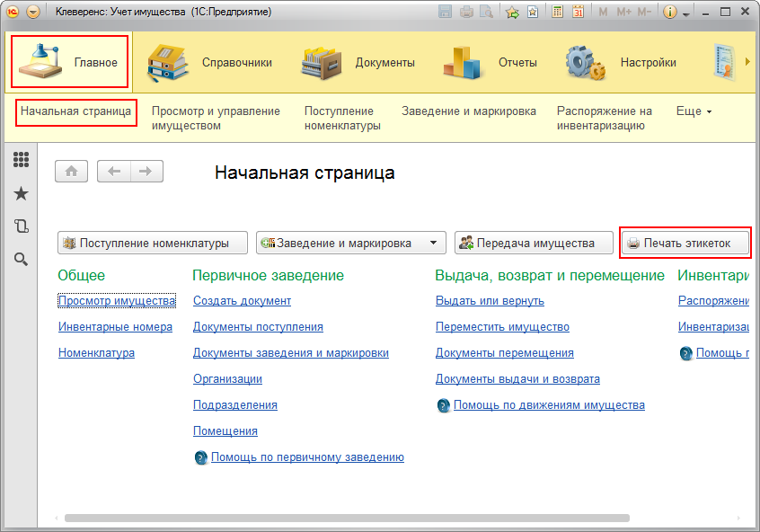Open Помощь по первичному заведению link
This screenshot has width=760, height=532.
coord(307,457)
